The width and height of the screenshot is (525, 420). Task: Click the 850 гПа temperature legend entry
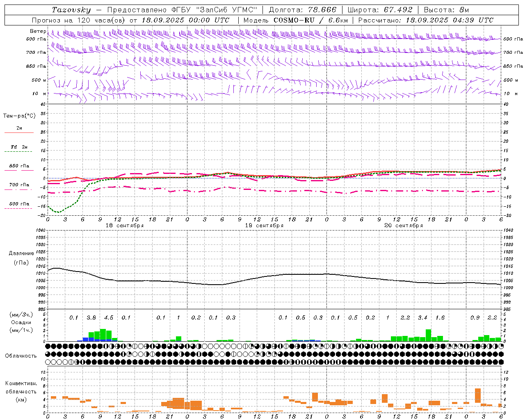(x=19, y=166)
